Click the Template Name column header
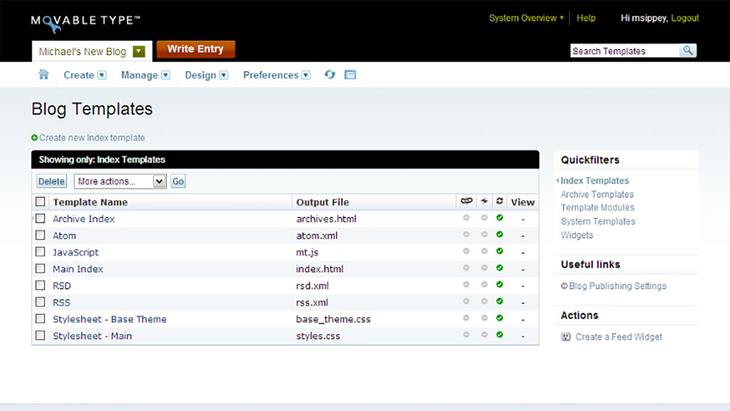The width and height of the screenshot is (730, 411). pos(90,202)
